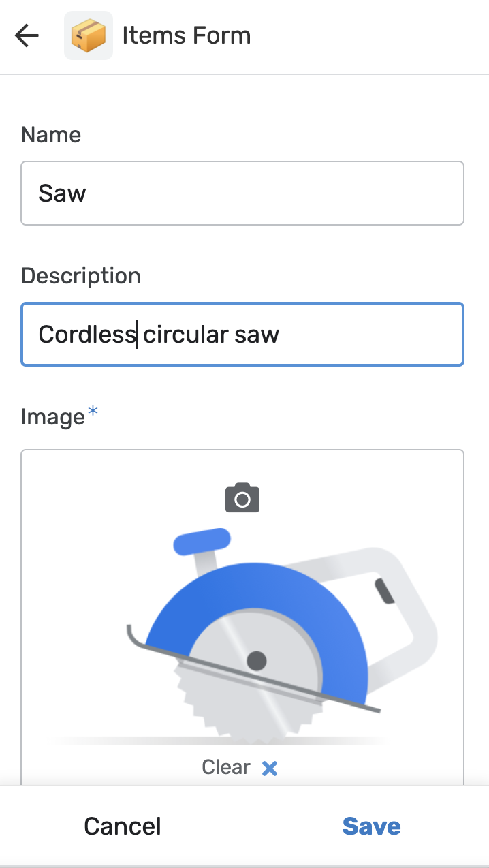This screenshot has width=489, height=868.
Task: Click the saw blade's center hole
Action: (256, 660)
